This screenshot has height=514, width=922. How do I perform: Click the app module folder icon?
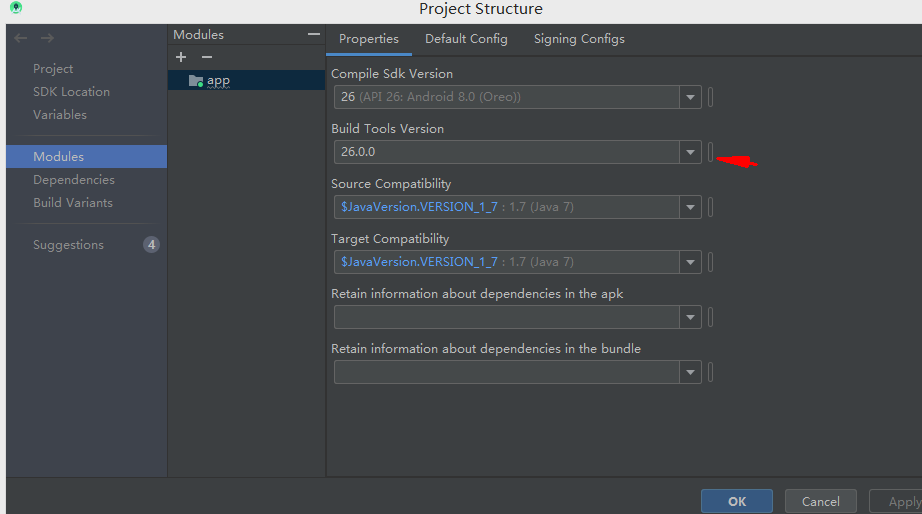[x=196, y=81]
